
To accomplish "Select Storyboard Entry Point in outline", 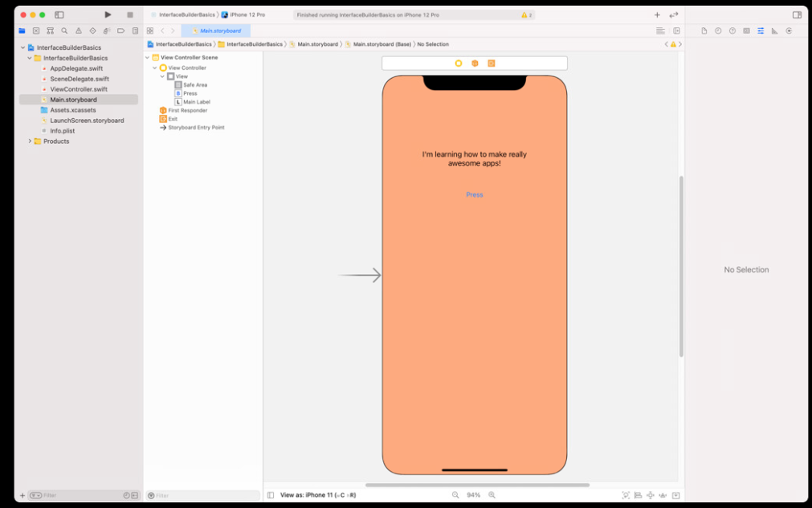I will coord(196,128).
